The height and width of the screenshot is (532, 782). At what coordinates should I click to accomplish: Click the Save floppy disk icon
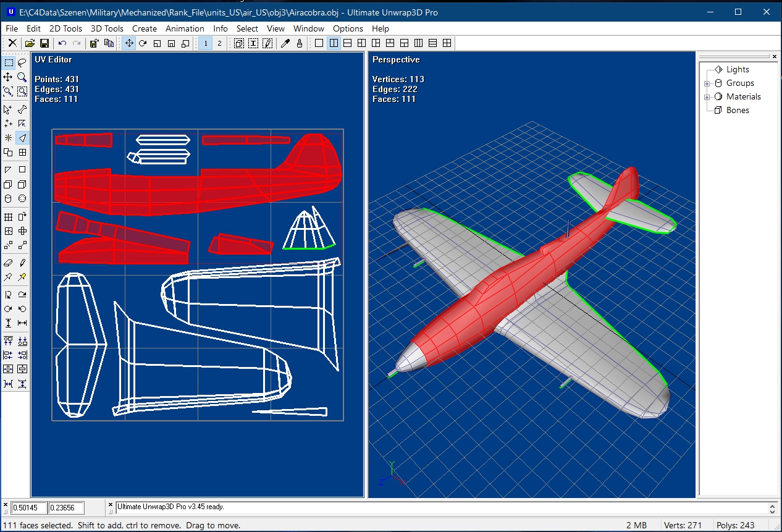(x=44, y=43)
